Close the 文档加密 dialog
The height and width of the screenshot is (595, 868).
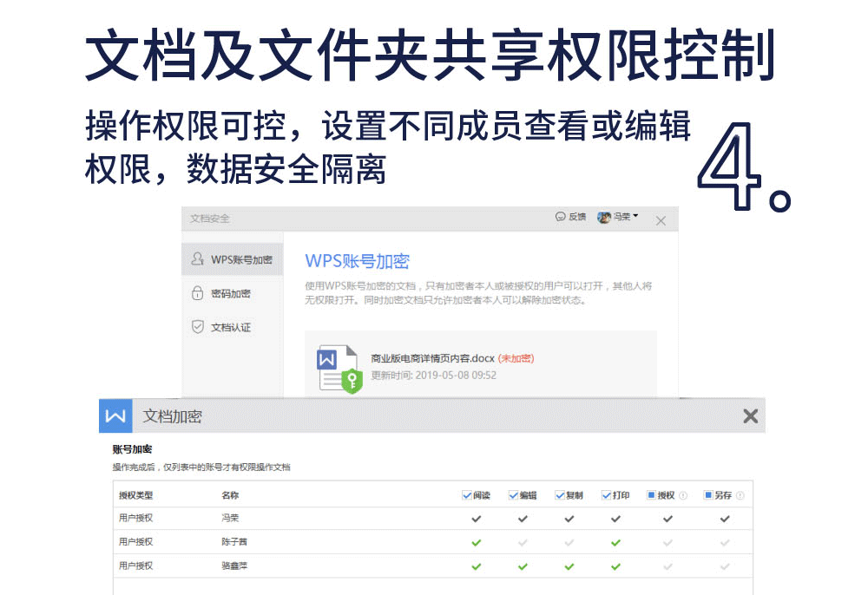click(751, 416)
